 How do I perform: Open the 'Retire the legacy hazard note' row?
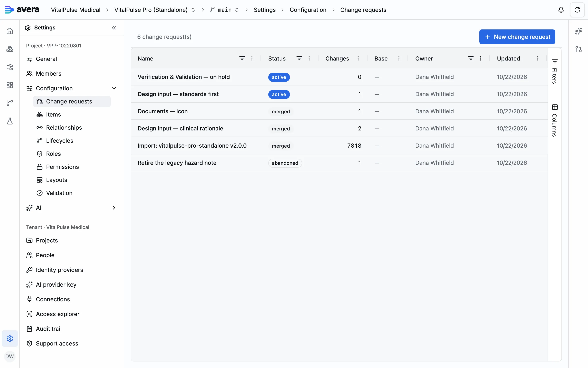click(x=339, y=163)
